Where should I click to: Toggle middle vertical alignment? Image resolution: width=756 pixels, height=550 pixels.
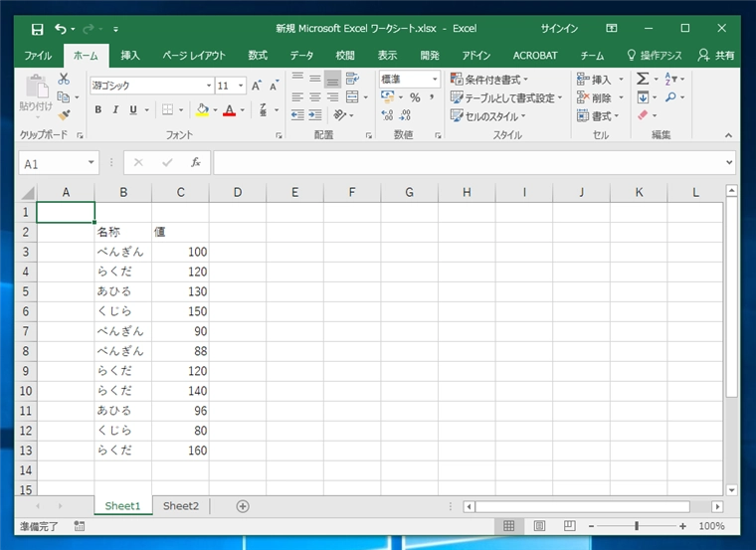pos(315,78)
